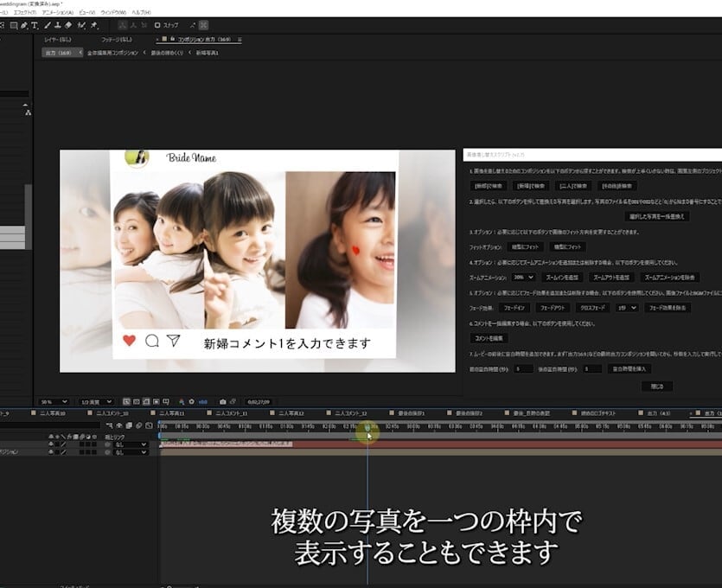722x588 pixels.
Task: Open the fade duration seconds dropdown
Action: [627, 307]
